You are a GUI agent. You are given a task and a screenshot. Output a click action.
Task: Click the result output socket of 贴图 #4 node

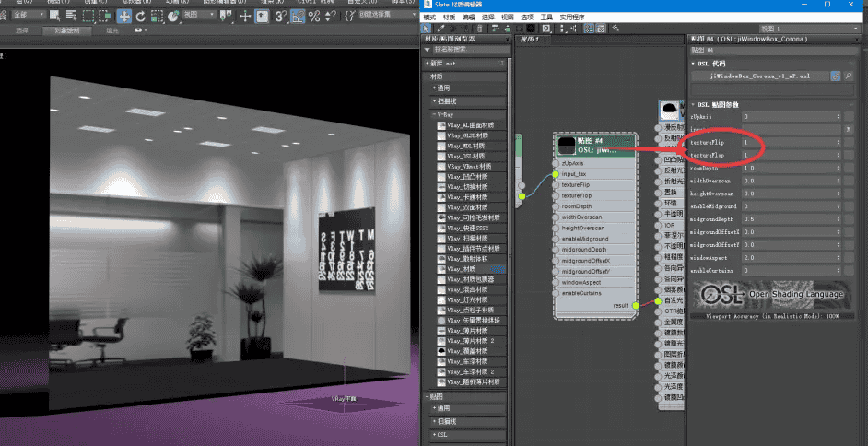click(x=633, y=305)
